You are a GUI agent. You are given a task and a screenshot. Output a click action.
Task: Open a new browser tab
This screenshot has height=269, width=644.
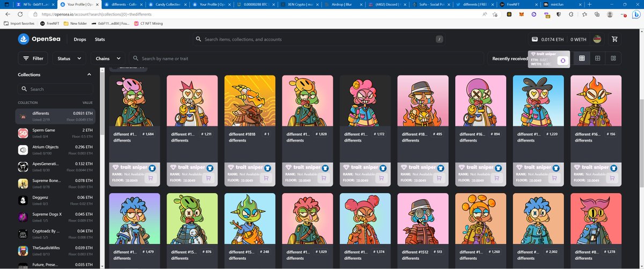(x=590, y=3)
